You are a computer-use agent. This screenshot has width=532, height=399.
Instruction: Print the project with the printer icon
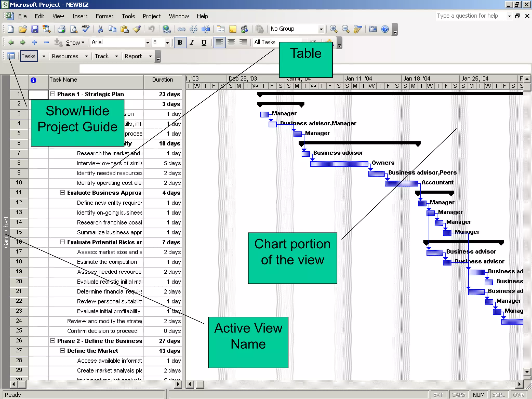point(62,29)
